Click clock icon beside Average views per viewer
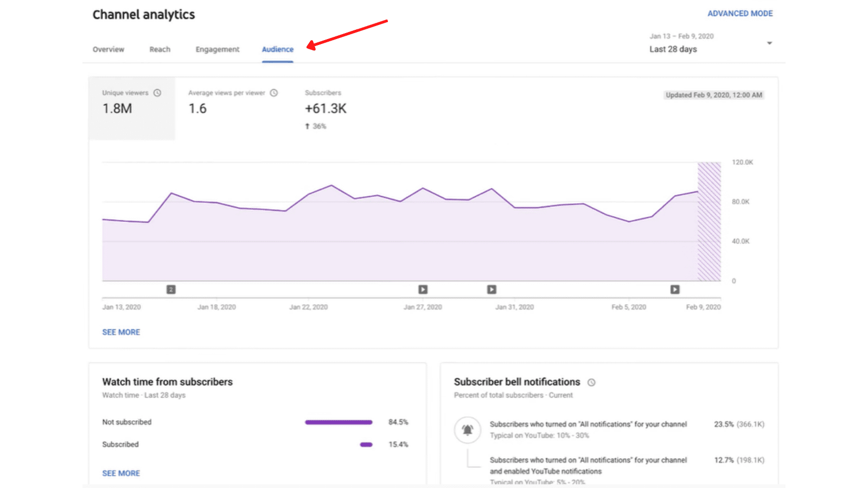This screenshot has height=488, width=868. coord(274,93)
